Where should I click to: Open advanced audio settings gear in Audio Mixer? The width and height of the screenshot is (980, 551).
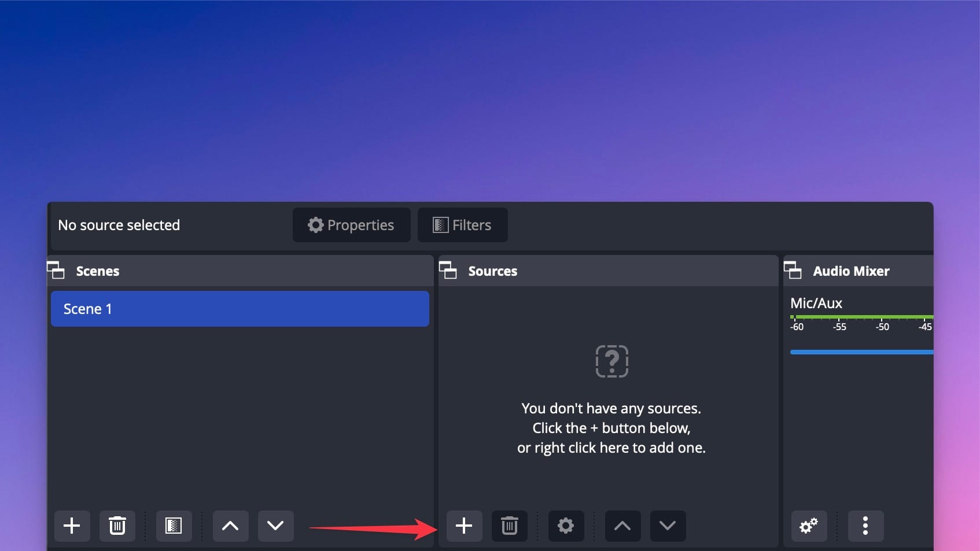coord(809,526)
